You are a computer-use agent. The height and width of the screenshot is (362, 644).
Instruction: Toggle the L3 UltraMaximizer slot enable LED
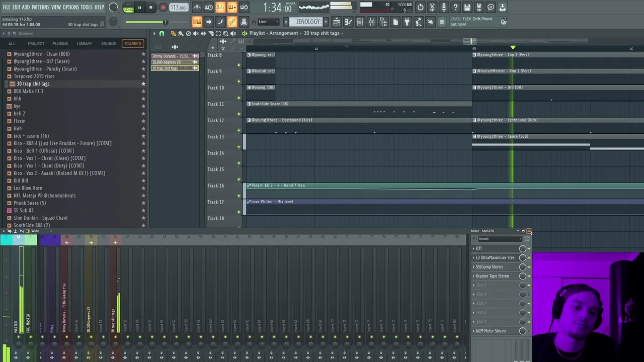(529, 257)
